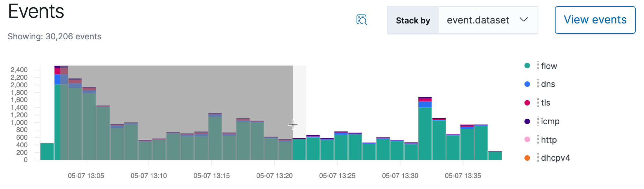Click the dropdown chevron beside event.dataset
The width and height of the screenshot is (644, 189).
pyautogui.click(x=524, y=20)
